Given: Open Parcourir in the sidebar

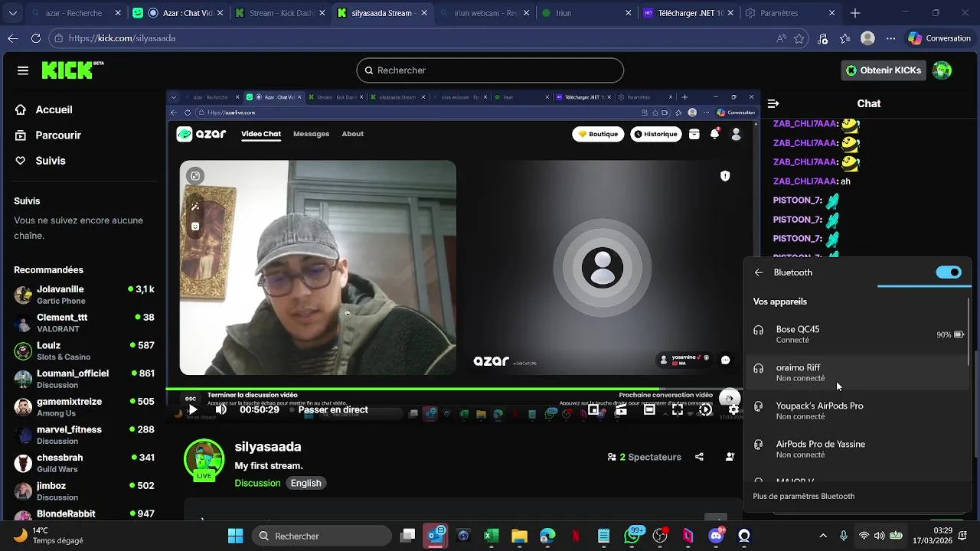Looking at the screenshot, I should 48,135.
